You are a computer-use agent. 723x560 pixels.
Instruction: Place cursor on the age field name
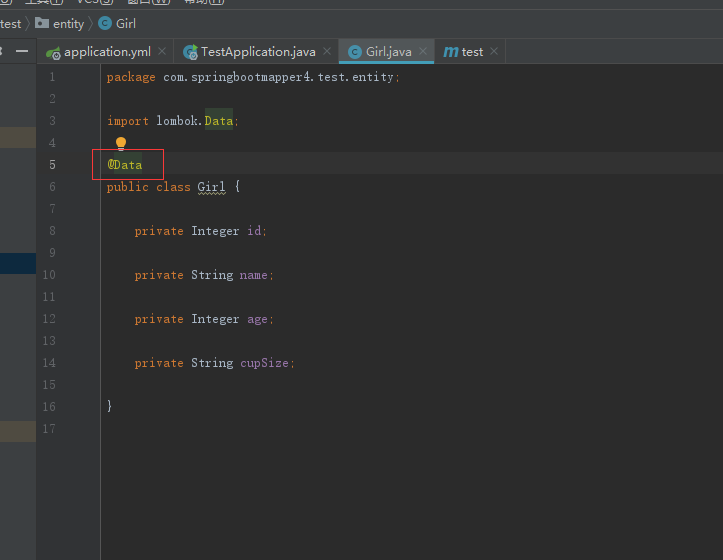(x=258, y=319)
